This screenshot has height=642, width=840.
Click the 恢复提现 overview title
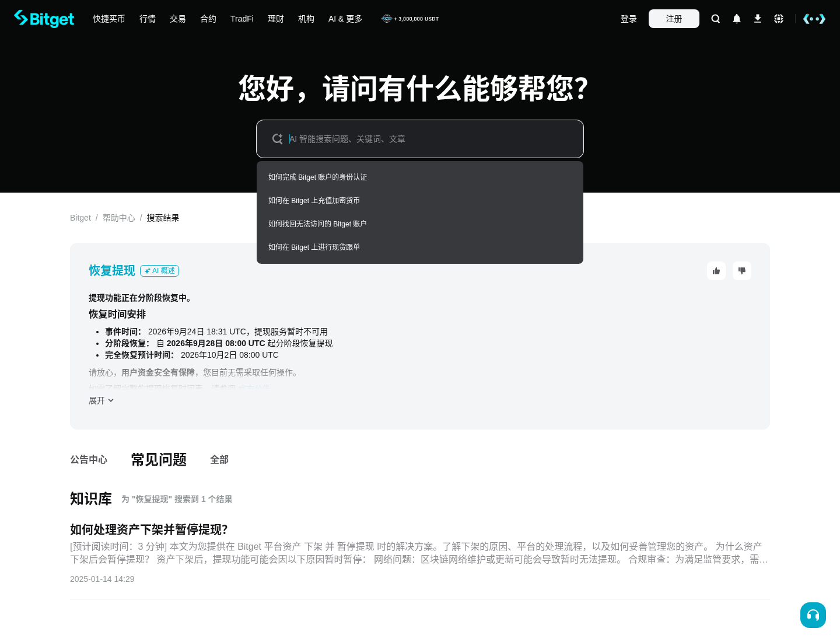pos(112,270)
